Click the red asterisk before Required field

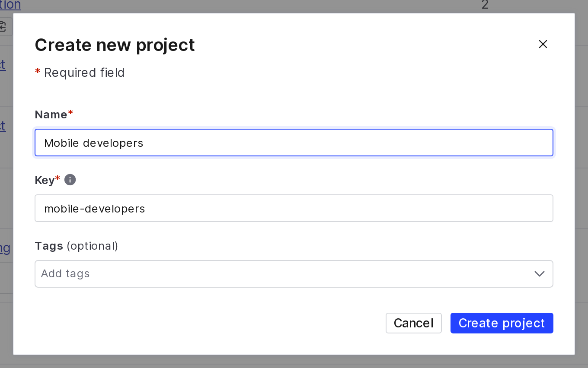(x=38, y=72)
